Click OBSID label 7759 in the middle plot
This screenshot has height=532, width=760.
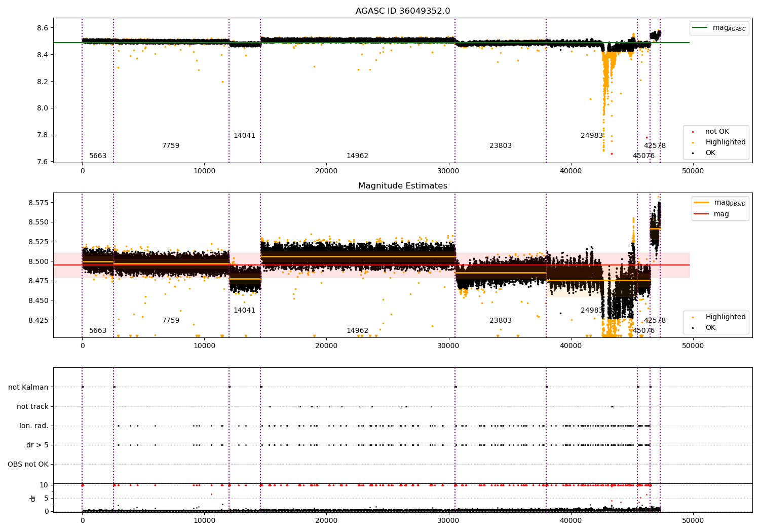171,321
